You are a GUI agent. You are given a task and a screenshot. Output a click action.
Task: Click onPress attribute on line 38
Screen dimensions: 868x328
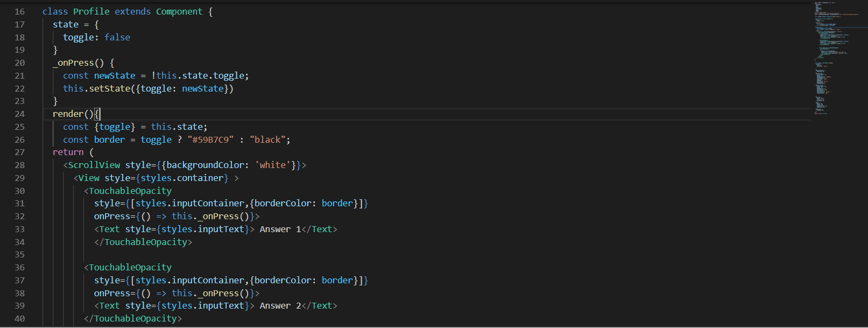pos(112,293)
